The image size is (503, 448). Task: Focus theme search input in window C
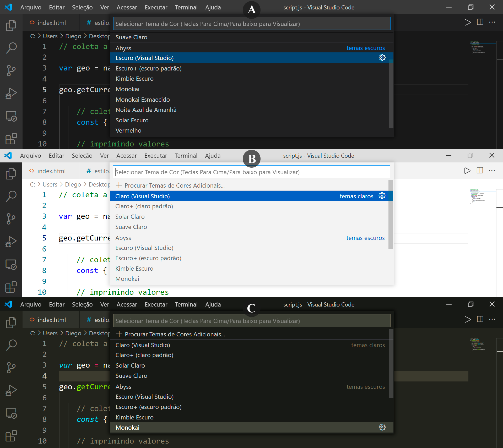coord(252,321)
